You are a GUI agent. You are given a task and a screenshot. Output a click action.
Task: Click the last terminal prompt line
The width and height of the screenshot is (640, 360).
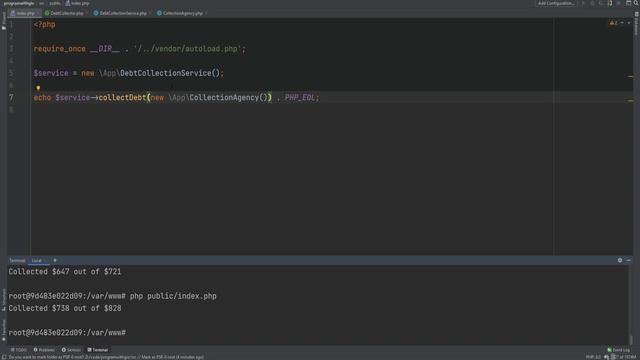(x=67, y=333)
